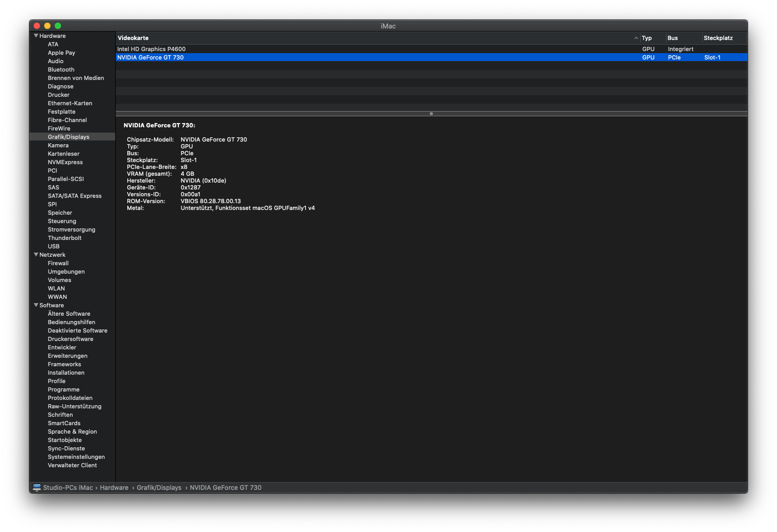Show Ethernet-Karten details

click(70, 103)
